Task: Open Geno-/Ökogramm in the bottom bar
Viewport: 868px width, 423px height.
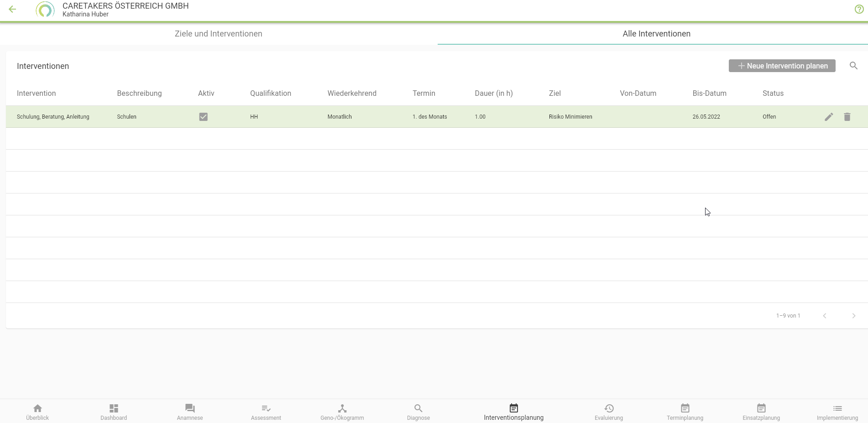Action: point(342,412)
